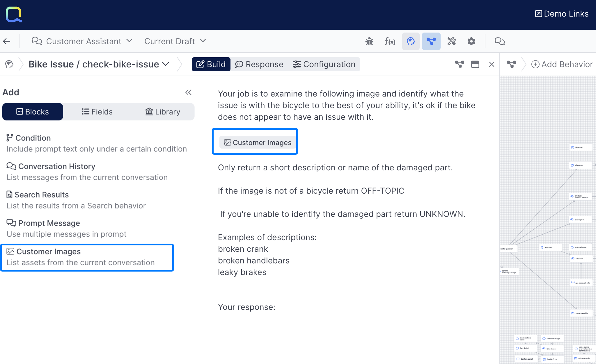
Task: Toggle the flow graph view icon
Action: tap(431, 41)
